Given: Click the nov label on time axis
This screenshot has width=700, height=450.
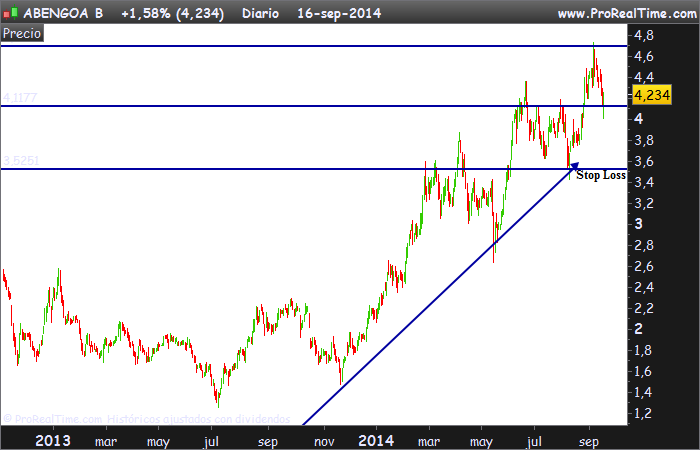Looking at the screenshot, I should click(x=324, y=442).
